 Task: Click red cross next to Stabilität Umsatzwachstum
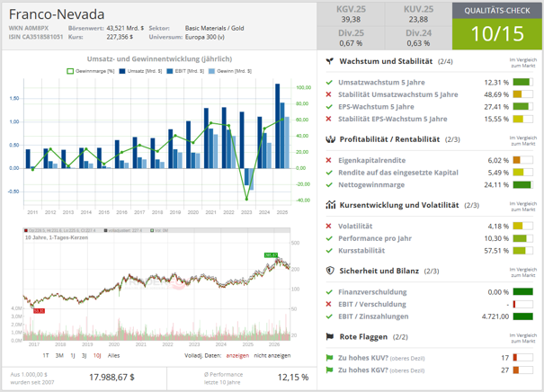(328, 94)
